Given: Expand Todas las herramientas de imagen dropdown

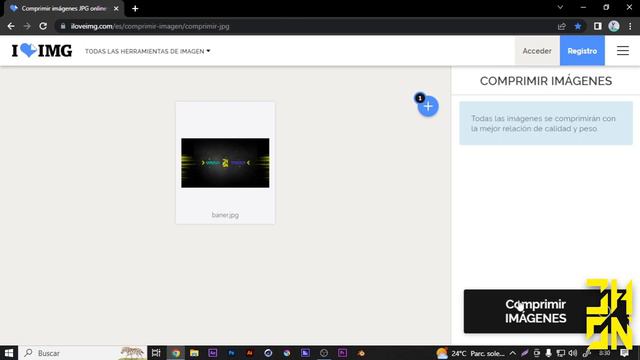Looking at the screenshot, I should click(x=147, y=51).
